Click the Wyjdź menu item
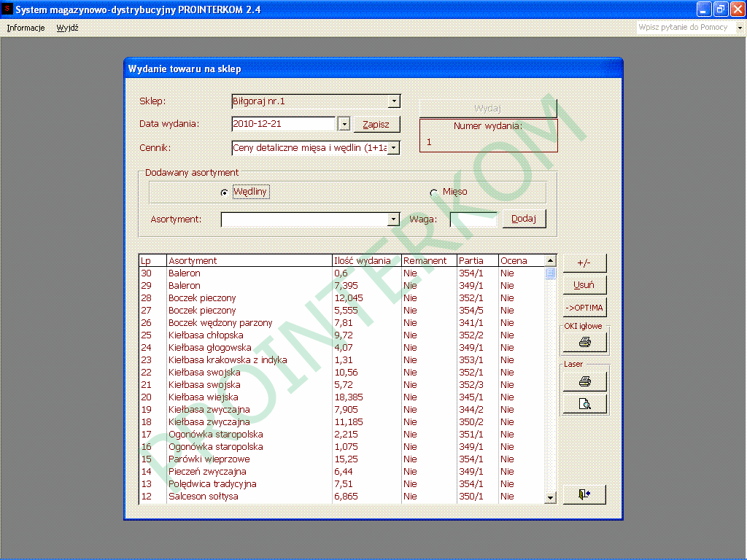This screenshot has width=747, height=560. 67,28
